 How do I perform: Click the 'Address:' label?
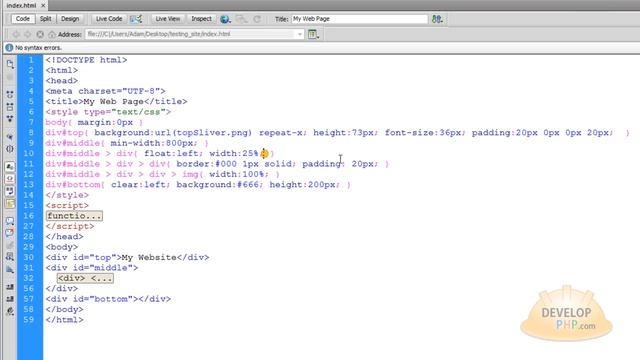(x=70, y=34)
